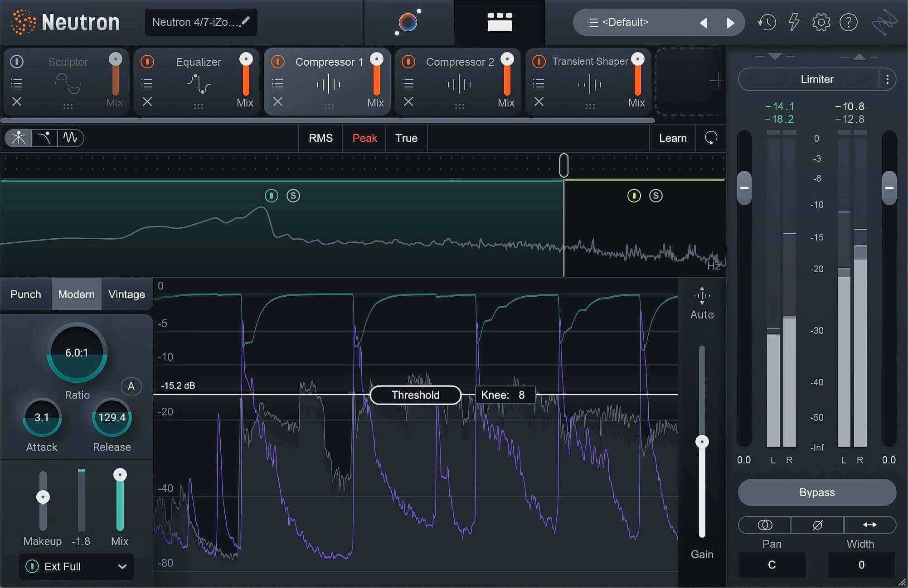Open settings gear icon
This screenshot has width=908, height=588.
pos(821,22)
